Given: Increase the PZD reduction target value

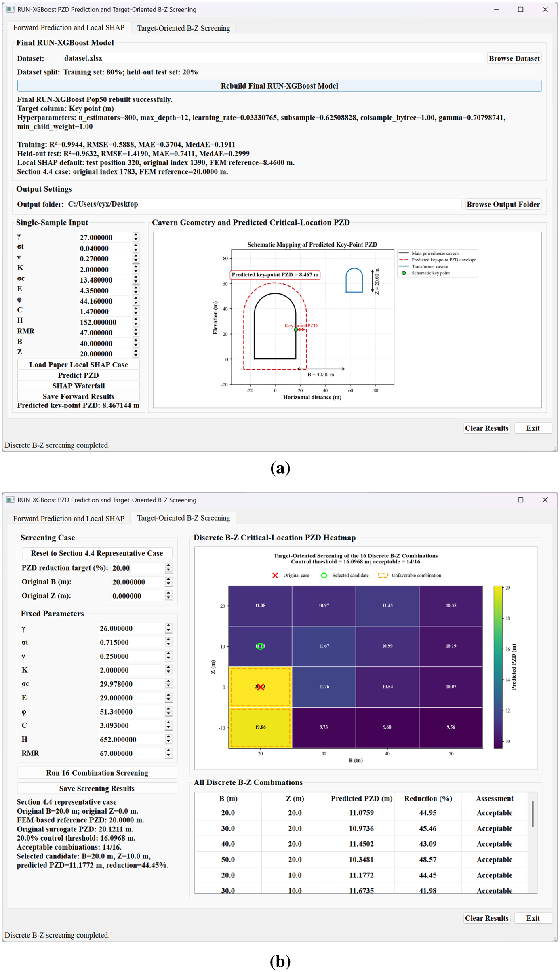Looking at the screenshot, I should pos(168,565).
